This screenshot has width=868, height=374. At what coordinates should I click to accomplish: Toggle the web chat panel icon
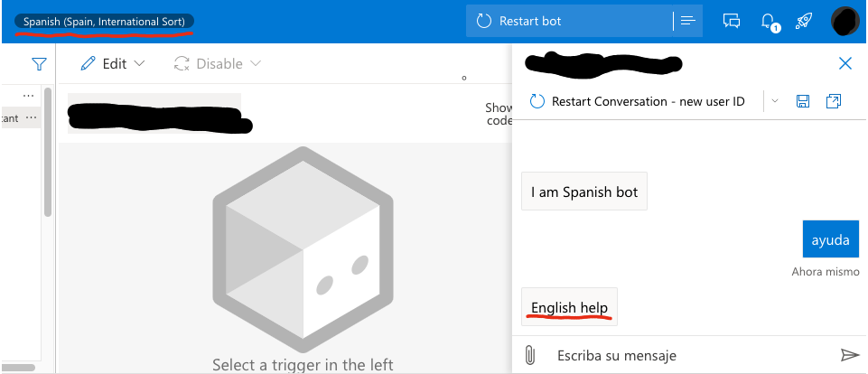tap(732, 21)
